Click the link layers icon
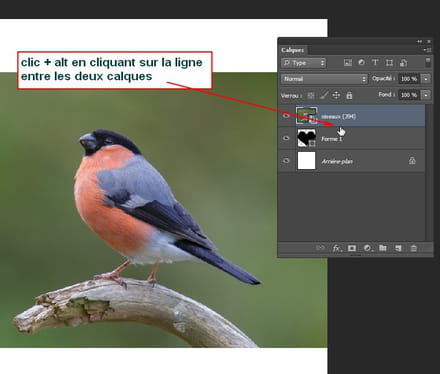This screenshot has height=374, width=440. coord(320,248)
